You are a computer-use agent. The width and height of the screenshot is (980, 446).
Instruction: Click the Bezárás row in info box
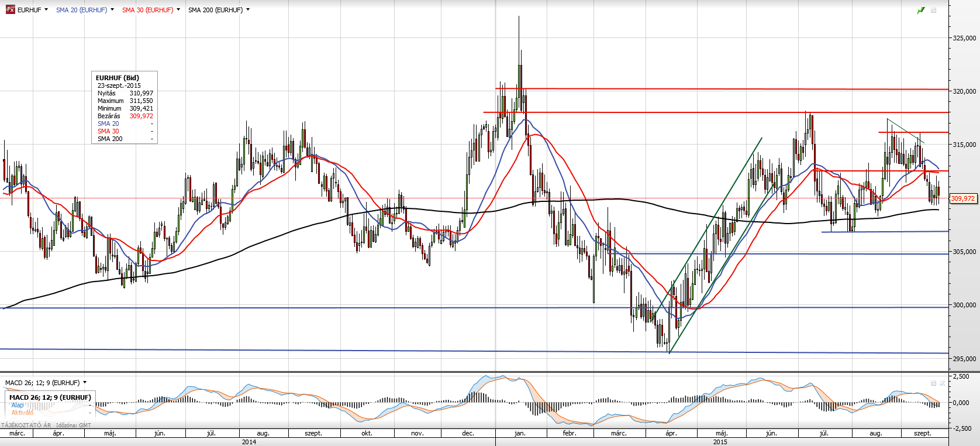tap(125, 116)
